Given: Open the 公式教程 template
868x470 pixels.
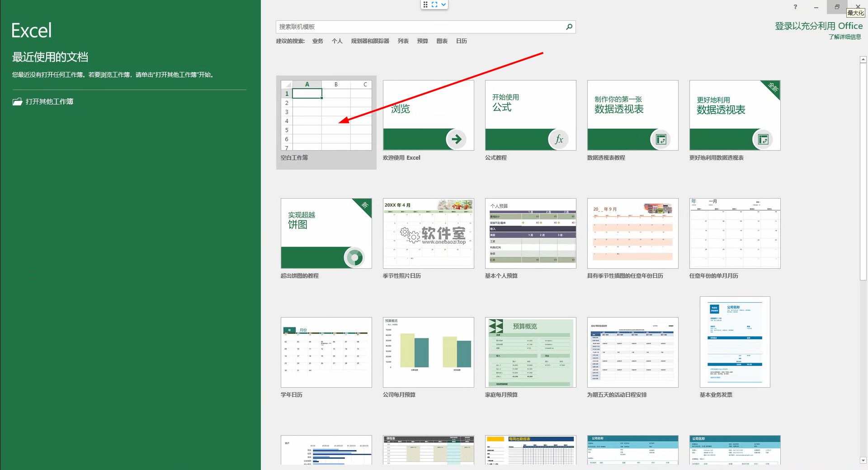Looking at the screenshot, I should (531, 121).
